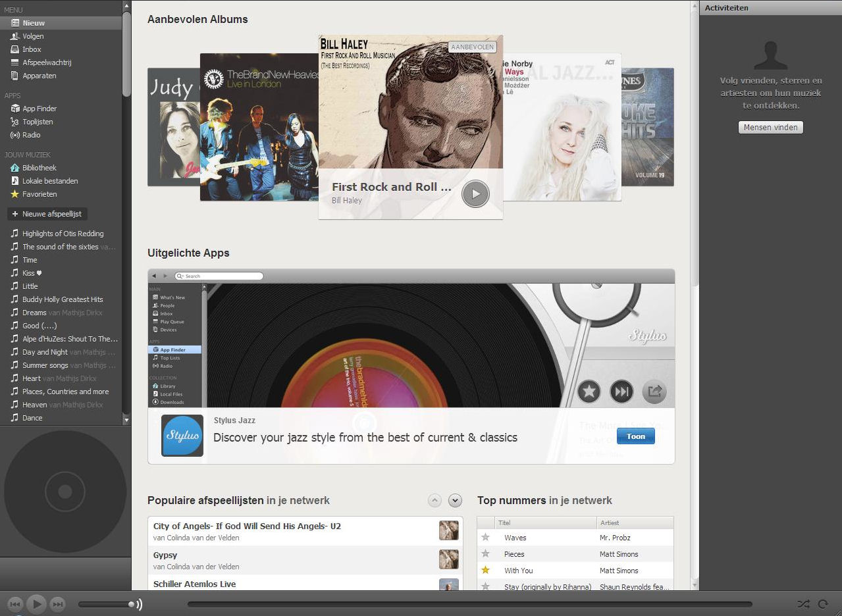Click the Mensen vinden button

click(771, 128)
